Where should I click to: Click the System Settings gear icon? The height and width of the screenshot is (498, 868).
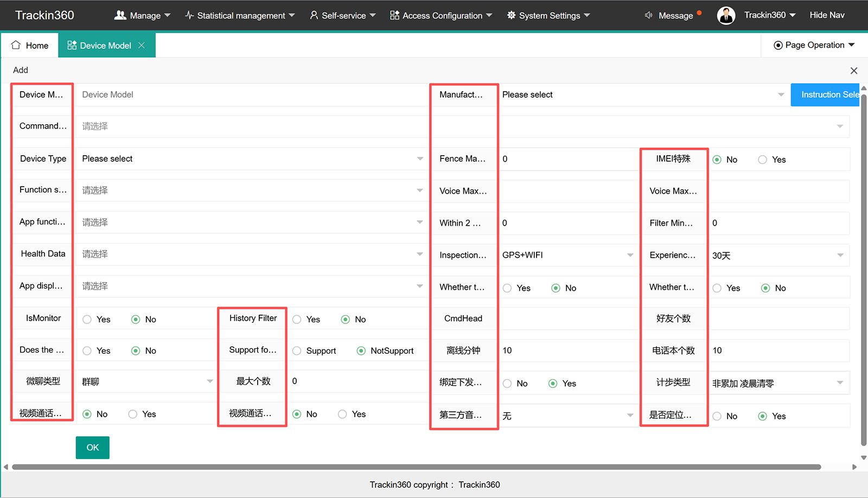[x=511, y=15]
